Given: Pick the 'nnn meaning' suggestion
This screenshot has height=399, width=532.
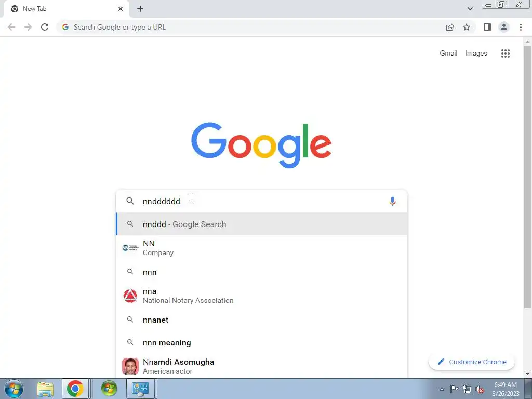Looking at the screenshot, I should point(262,343).
